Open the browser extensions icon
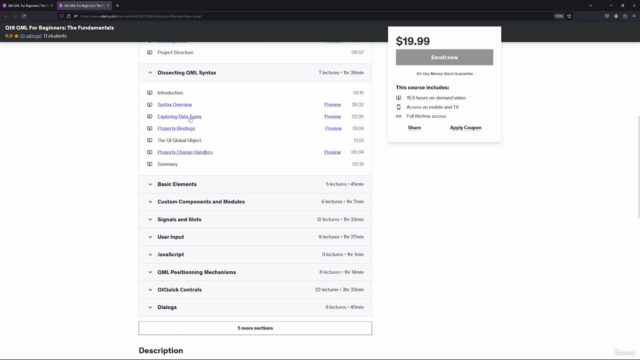 tap(625, 16)
